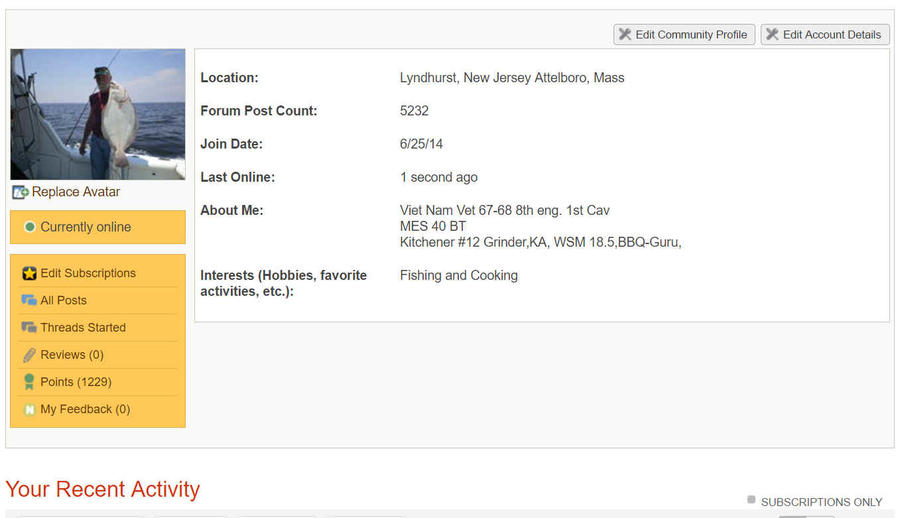Click the star icon beside Edit Subscriptions
Viewport: 900px width, 518px height.
(29, 273)
